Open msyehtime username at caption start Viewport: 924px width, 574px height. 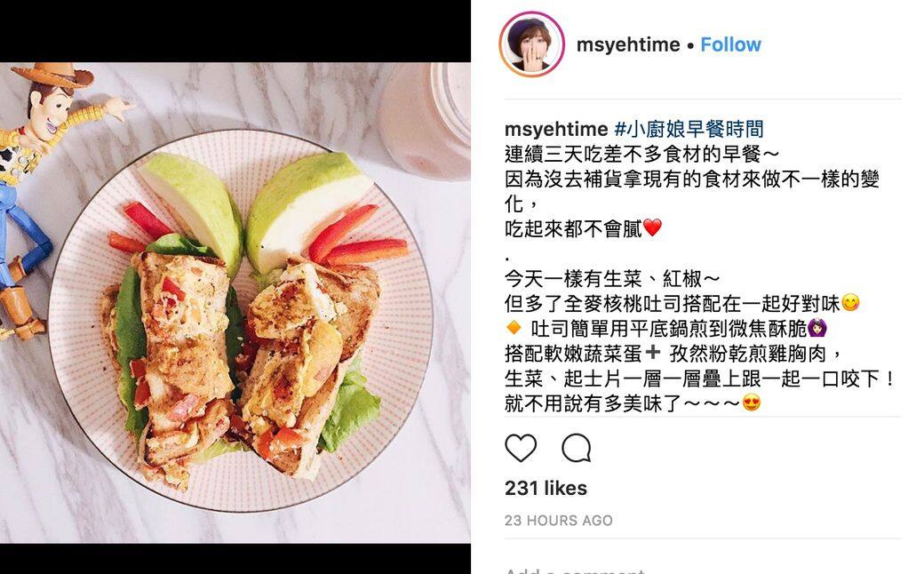[556, 129]
